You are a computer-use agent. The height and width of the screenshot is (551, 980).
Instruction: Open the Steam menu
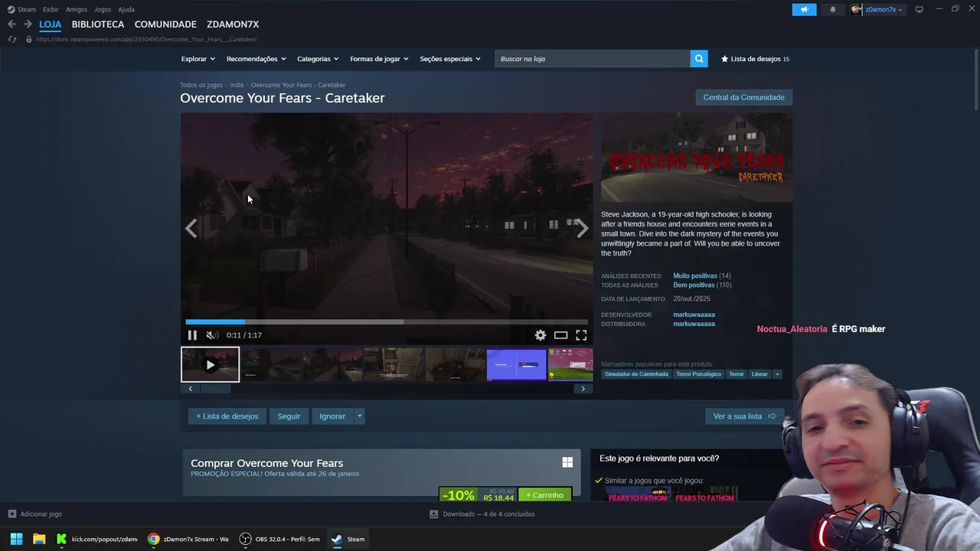click(x=21, y=9)
